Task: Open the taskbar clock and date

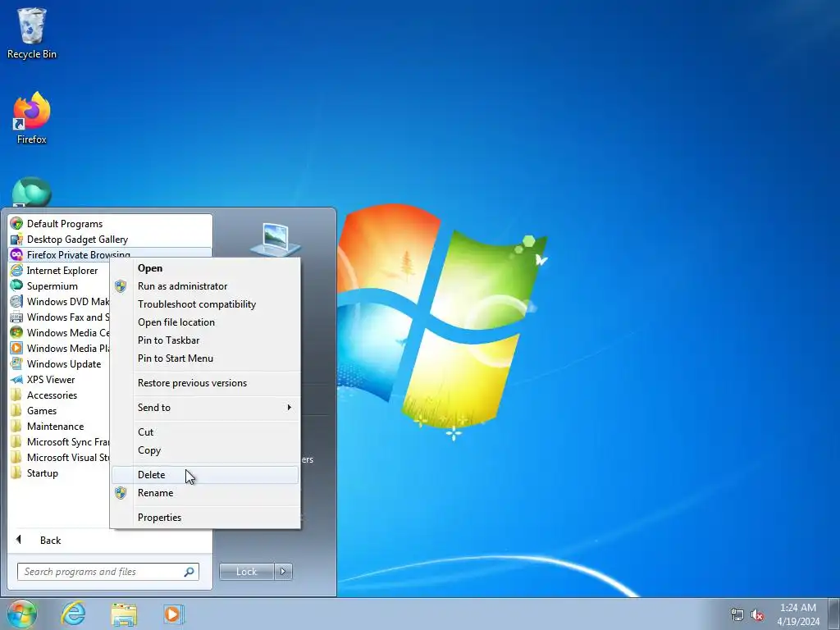Action: coord(798,614)
